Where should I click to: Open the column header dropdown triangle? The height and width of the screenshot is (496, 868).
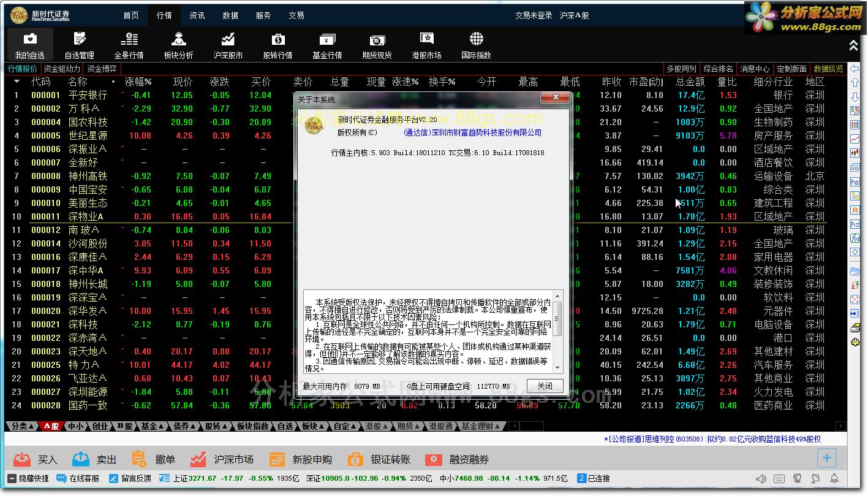click(17, 82)
